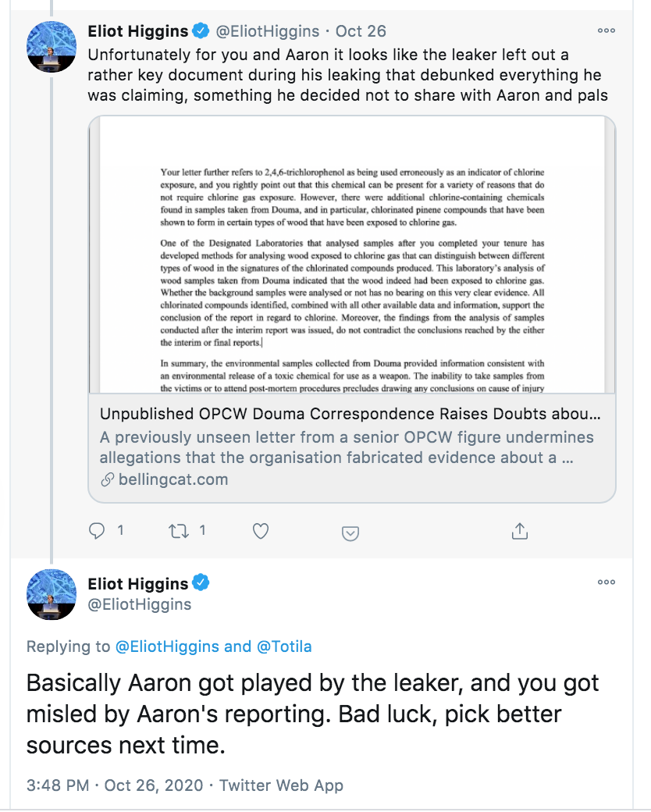Open more options on bottom tweet
The height and width of the screenshot is (812, 651).
(x=606, y=582)
